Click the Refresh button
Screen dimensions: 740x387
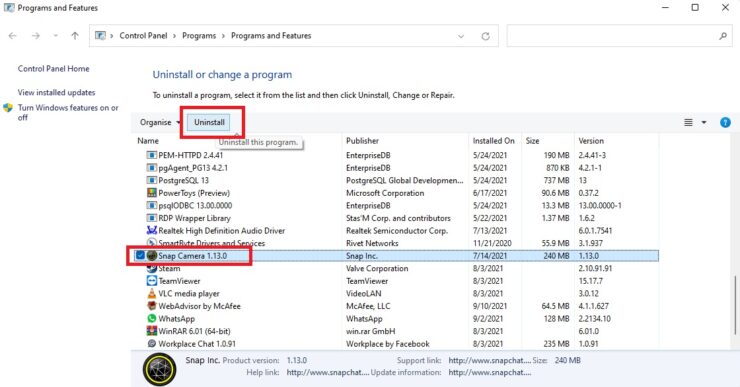(485, 36)
